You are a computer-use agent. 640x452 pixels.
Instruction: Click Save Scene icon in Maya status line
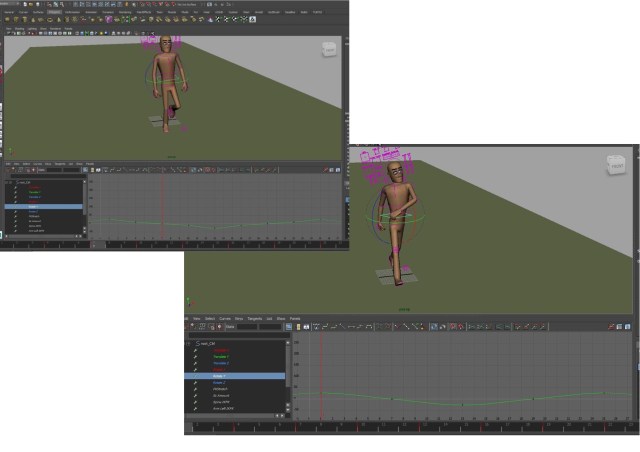(x=38, y=4)
